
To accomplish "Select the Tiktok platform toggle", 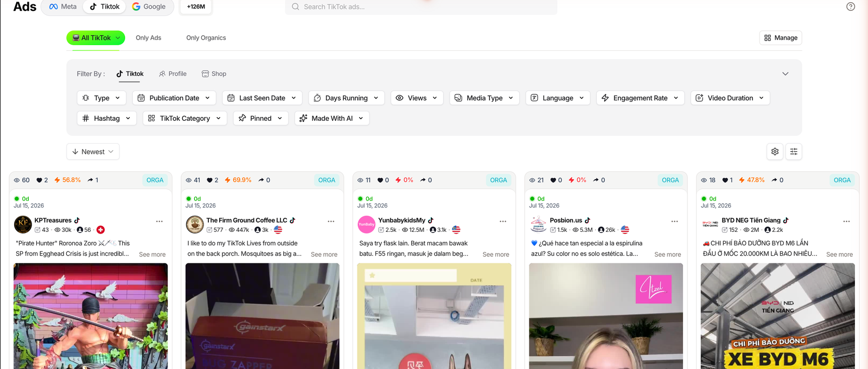I will [105, 7].
